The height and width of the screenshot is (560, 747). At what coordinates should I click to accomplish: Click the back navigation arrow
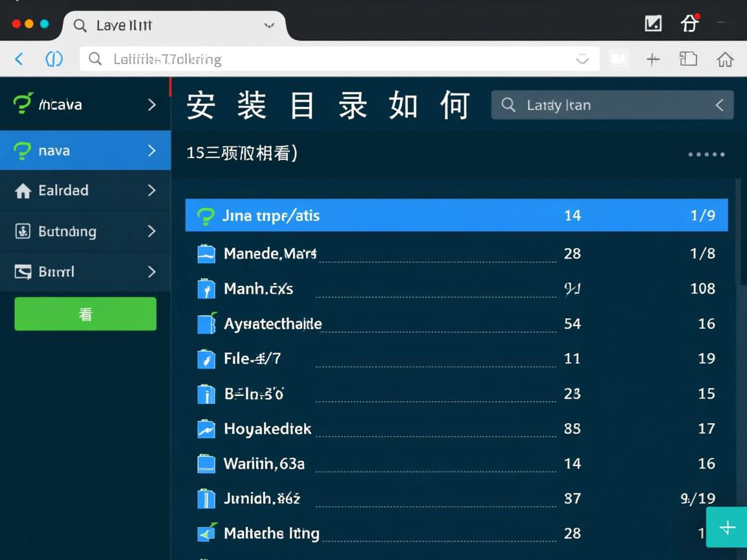19,59
